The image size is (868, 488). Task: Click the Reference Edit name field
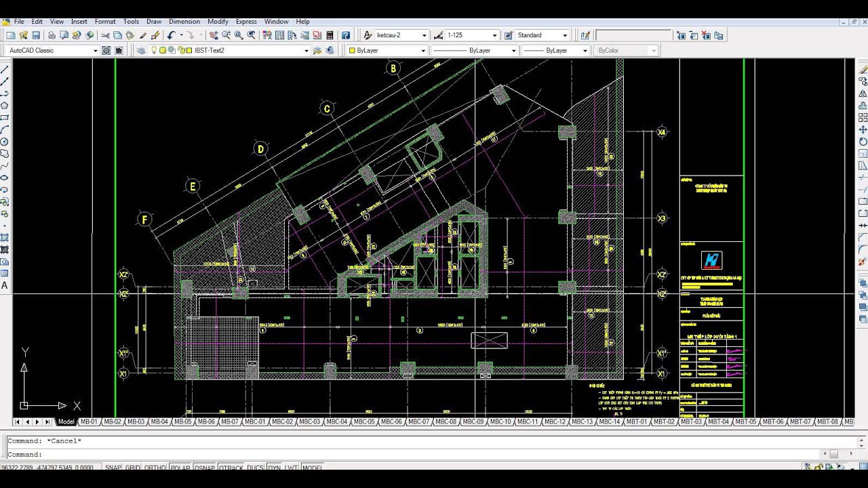tap(633, 35)
